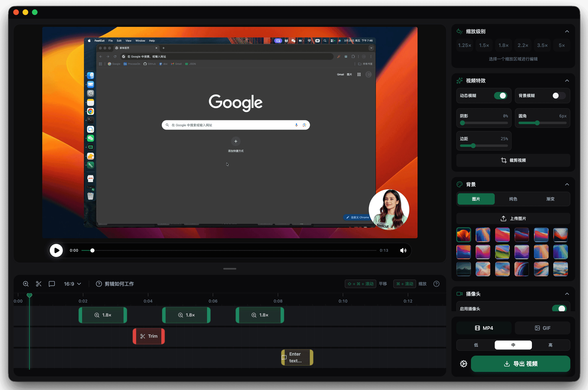Collapse the 缩放级别 zoom level panel
Screen dimensions: 588x390
pos(567,31)
